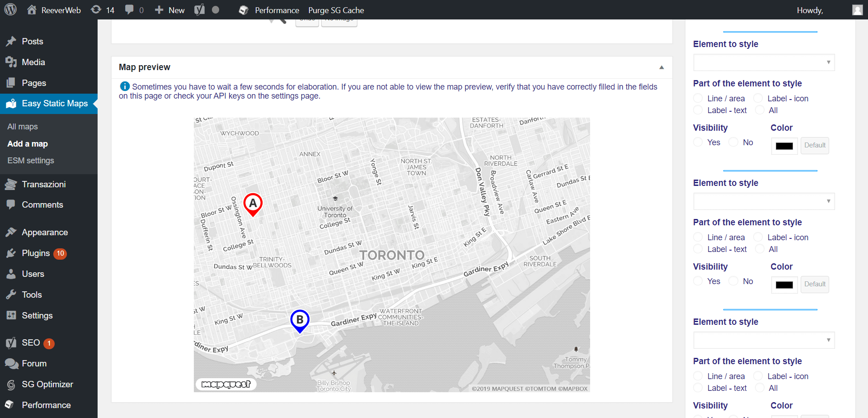Screen dimensions: 868x418
Task: Set second block Visibility to Yes
Action: (698, 281)
